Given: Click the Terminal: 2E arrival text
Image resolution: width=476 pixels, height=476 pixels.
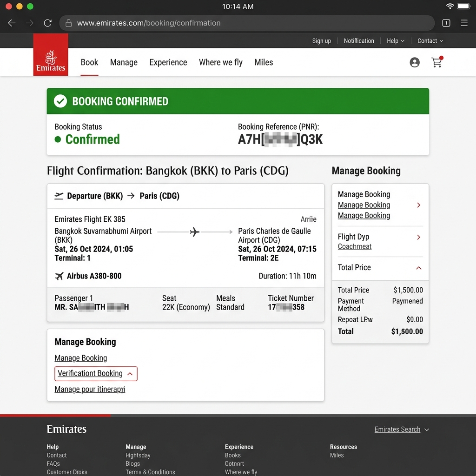Looking at the screenshot, I should (x=258, y=258).
